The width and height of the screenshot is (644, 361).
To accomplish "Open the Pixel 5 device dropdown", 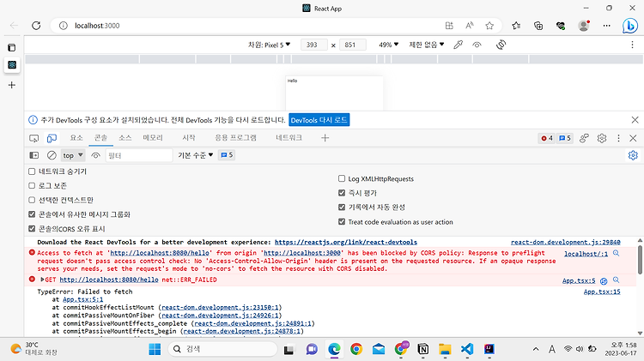I will [x=269, y=45].
